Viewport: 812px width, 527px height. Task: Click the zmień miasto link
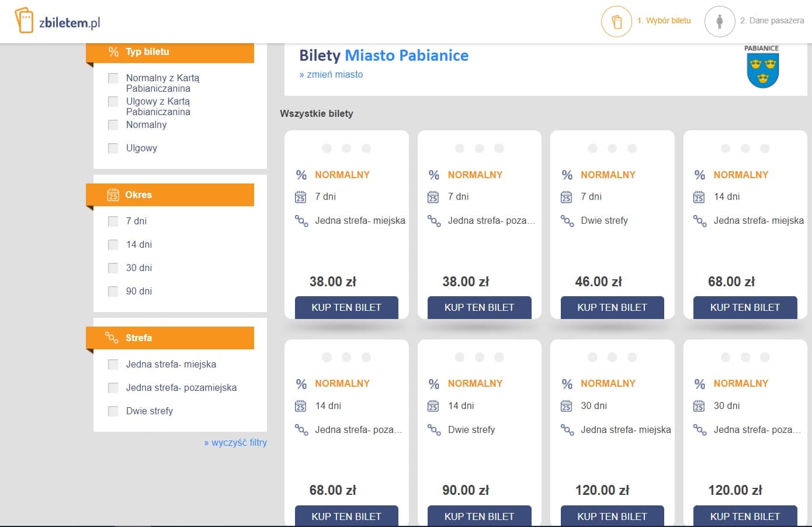click(331, 75)
